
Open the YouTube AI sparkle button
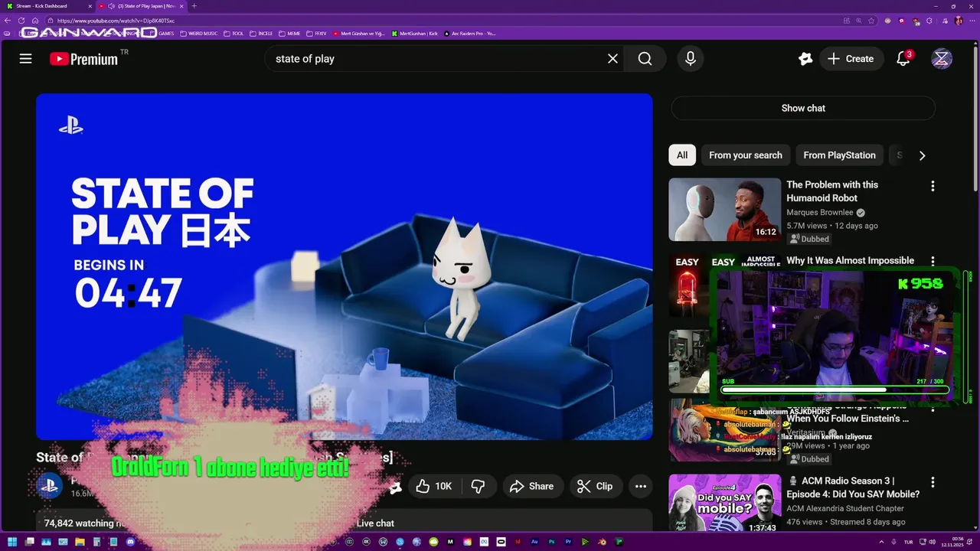tap(805, 59)
